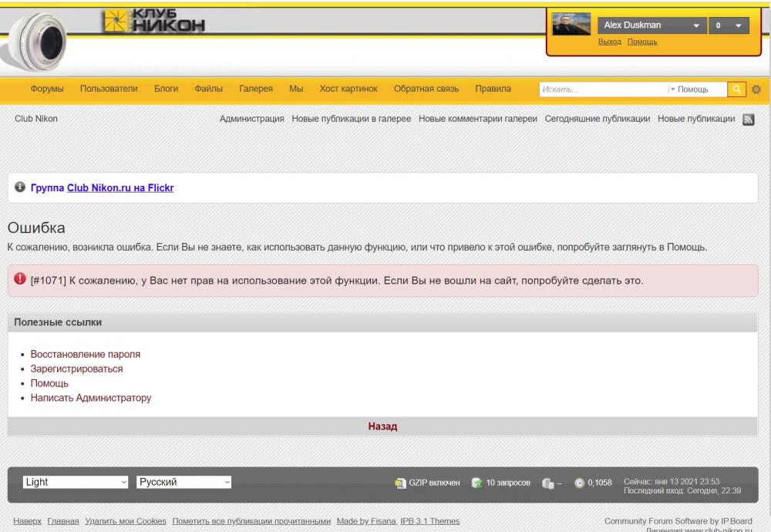Click the Назад back button
Screen dimensions: 771x532
pos(382,426)
